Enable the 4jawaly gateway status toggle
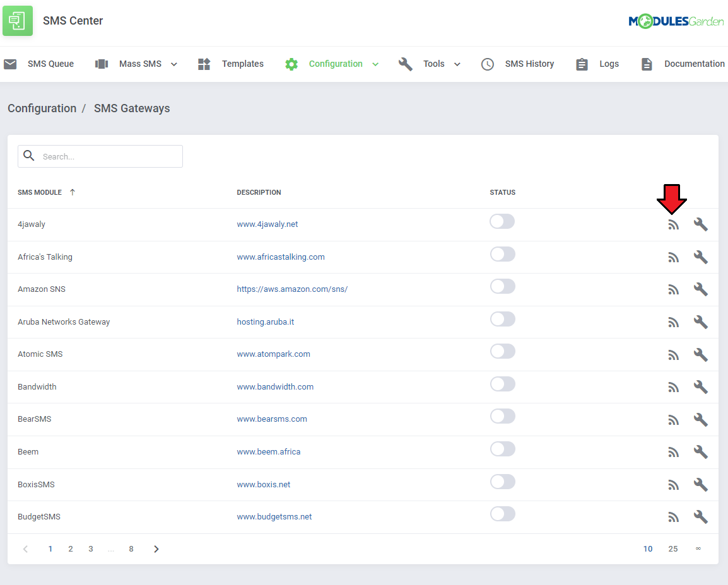This screenshot has width=728, height=585. tap(502, 221)
